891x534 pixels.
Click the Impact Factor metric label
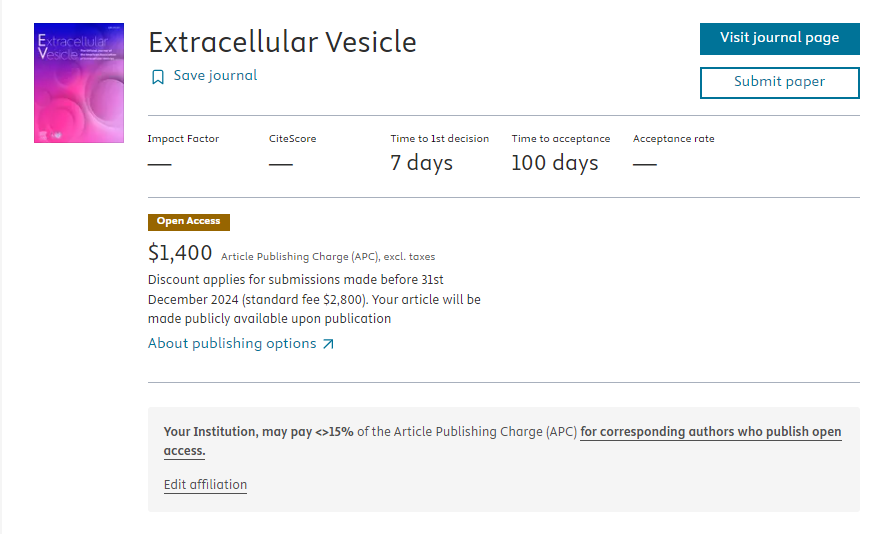[183, 139]
